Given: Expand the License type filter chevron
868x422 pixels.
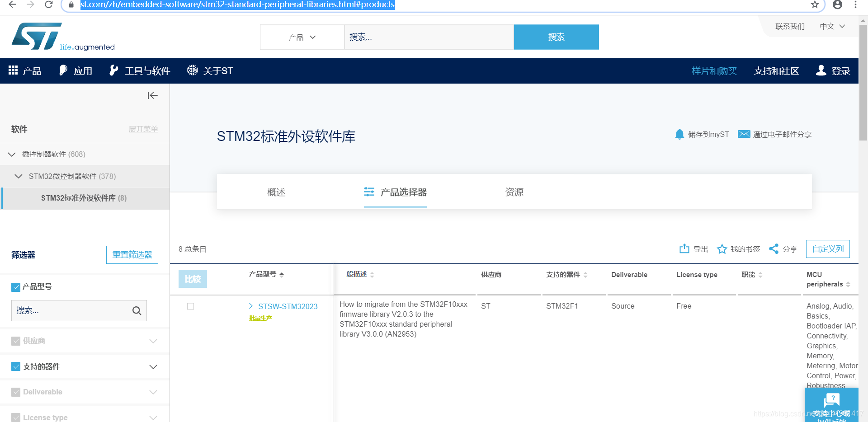Looking at the screenshot, I should (153, 417).
